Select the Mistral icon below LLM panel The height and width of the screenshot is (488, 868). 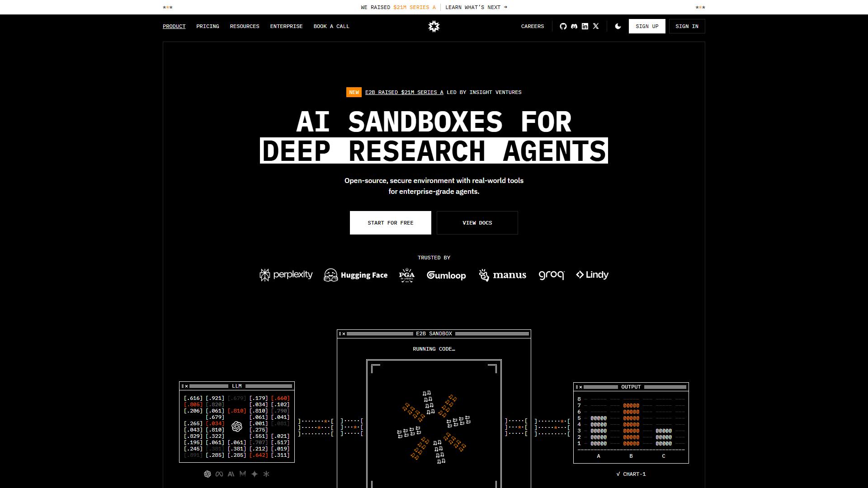243,474
